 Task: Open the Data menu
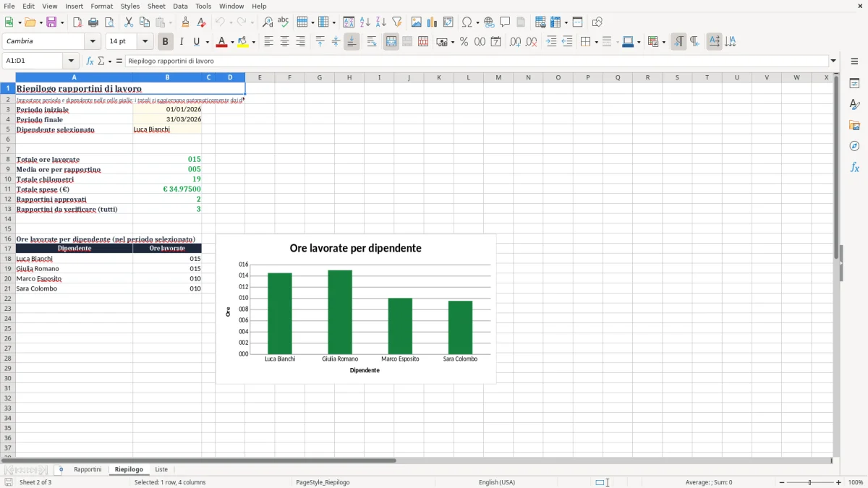click(180, 6)
